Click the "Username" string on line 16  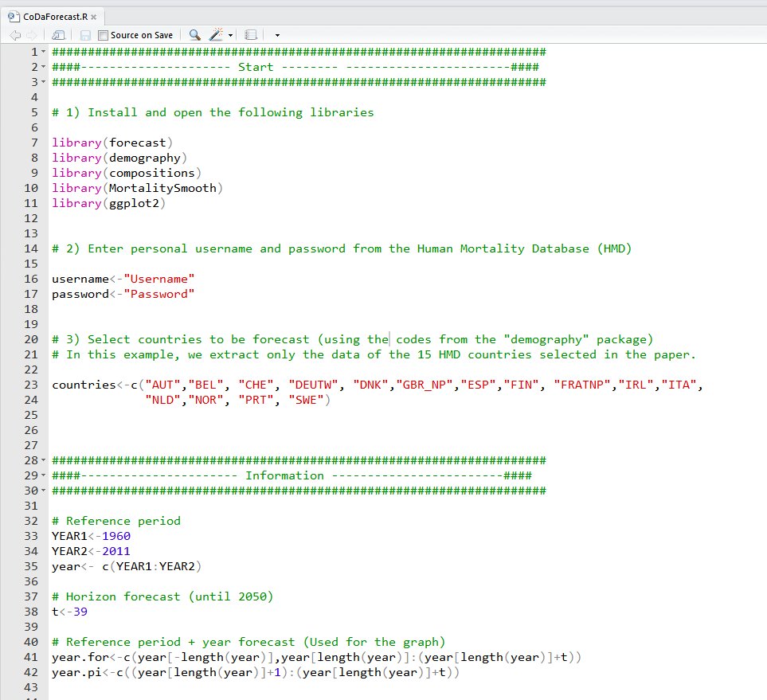[159, 279]
